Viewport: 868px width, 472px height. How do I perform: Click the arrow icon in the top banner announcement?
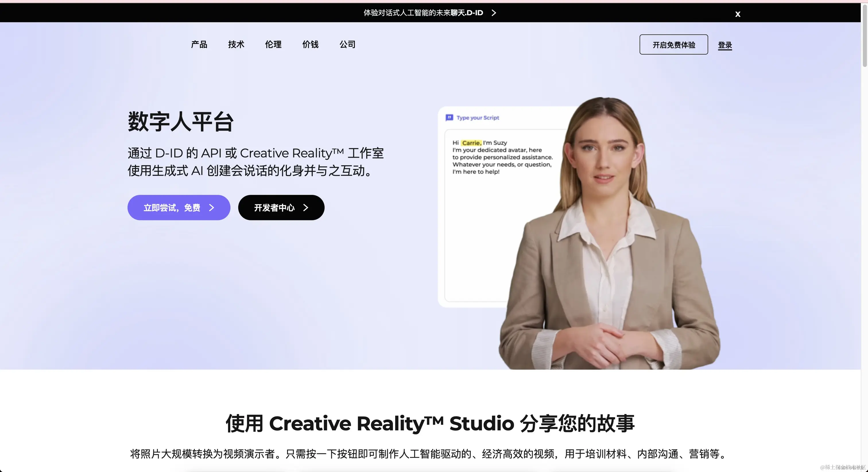pos(494,13)
